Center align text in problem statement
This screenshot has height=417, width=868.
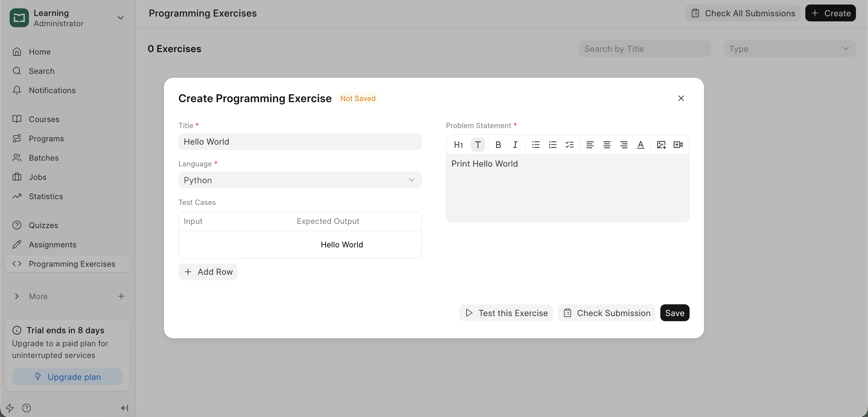[606, 145]
